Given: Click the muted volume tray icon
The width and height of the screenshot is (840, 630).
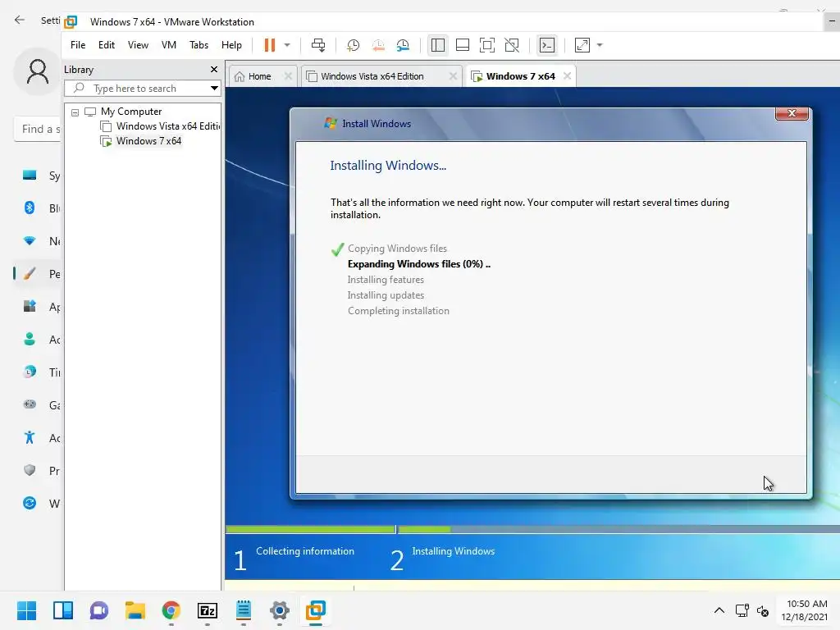Looking at the screenshot, I should (763, 610).
